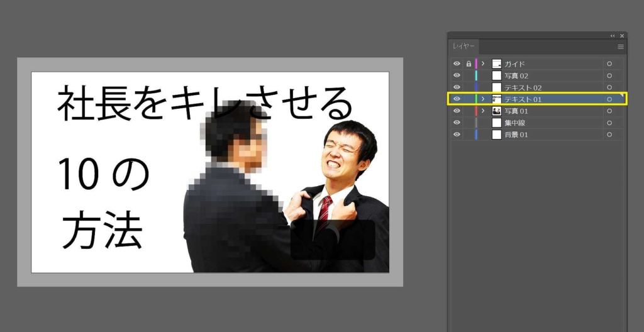Unlock the ガイド layer via padlock icon
The image size is (644, 332).
469,64
